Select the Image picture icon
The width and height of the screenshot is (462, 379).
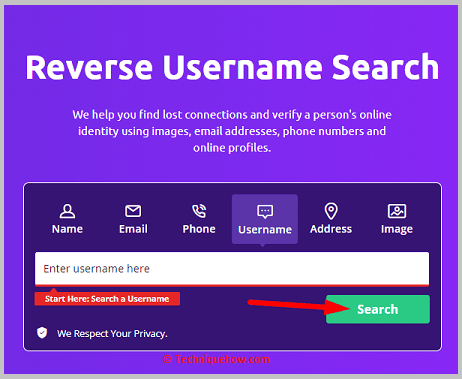tap(397, 211)
